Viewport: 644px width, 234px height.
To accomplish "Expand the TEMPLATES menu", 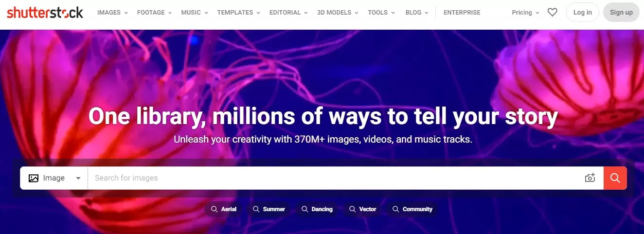I will point(239,13).
